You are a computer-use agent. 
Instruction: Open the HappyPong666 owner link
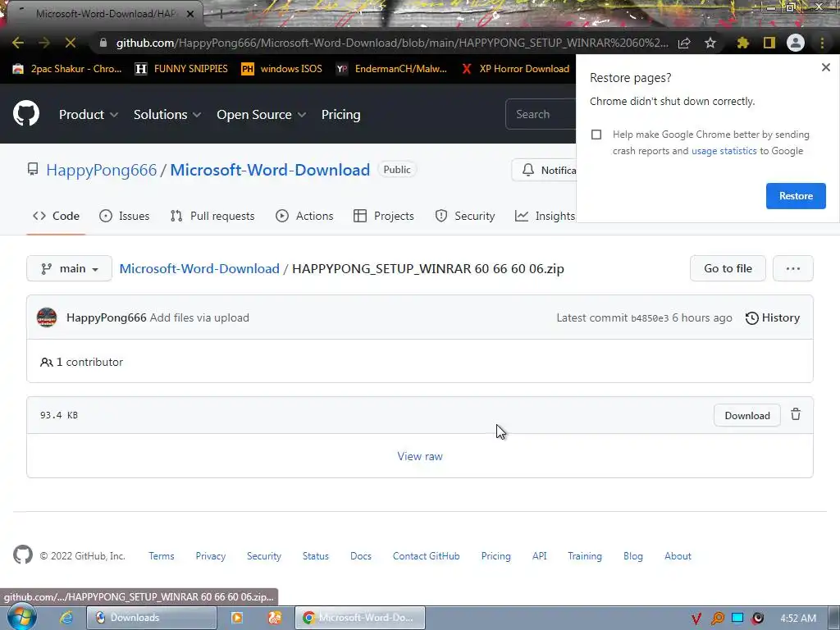click(101, 170)
